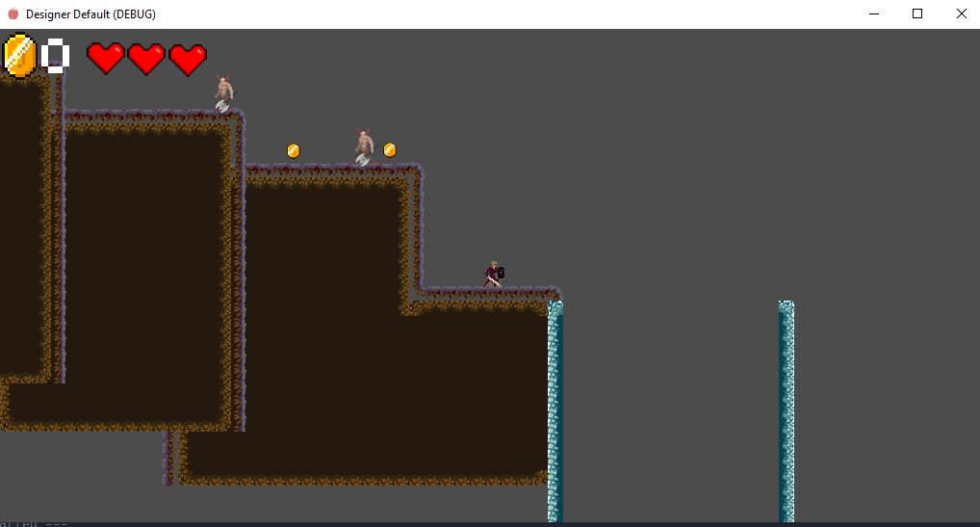Click the gold coin counter icon in HUD
The height and width of the screenshot is (527, 980).
tap(20, 56)
